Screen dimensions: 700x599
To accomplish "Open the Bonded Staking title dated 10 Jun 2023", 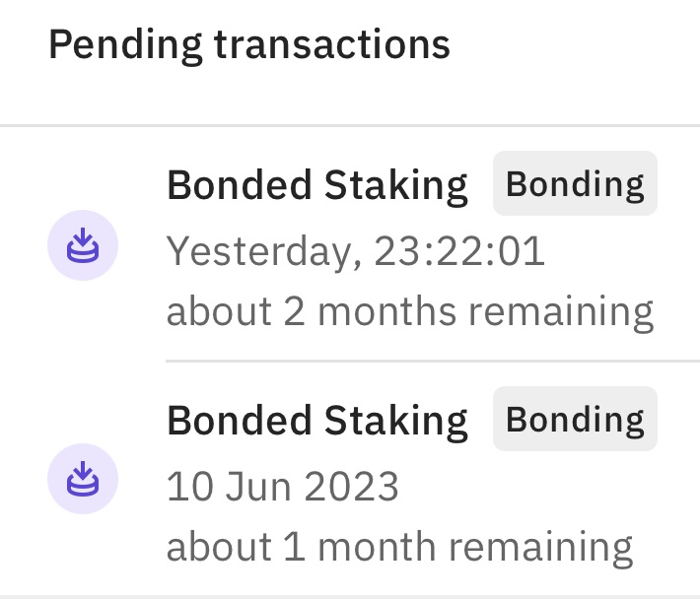I will (x=316, y=421).
